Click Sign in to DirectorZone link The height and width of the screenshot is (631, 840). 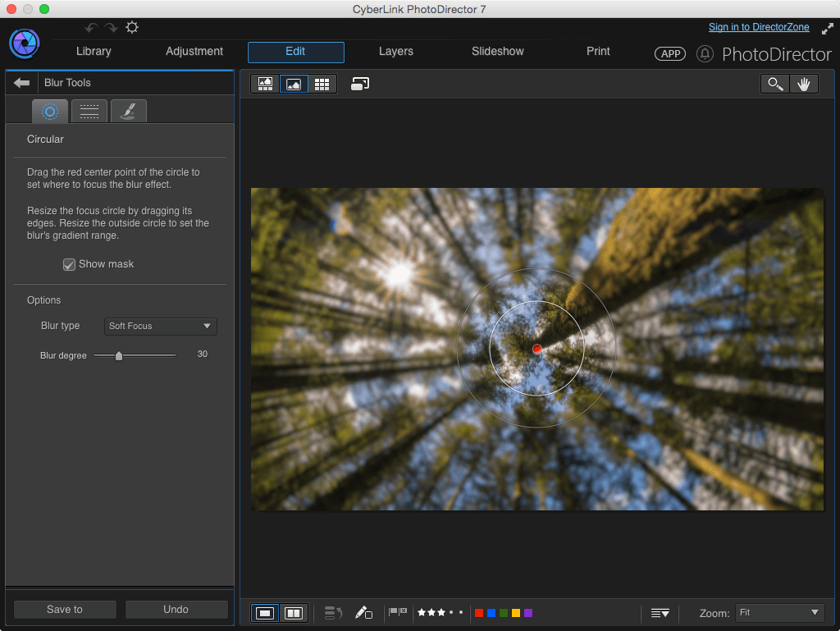click(759, 27)
